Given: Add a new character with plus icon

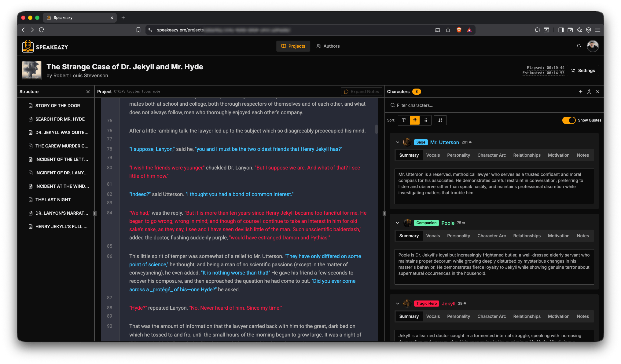Looking at the screenshot, I should tap(580, 92).
